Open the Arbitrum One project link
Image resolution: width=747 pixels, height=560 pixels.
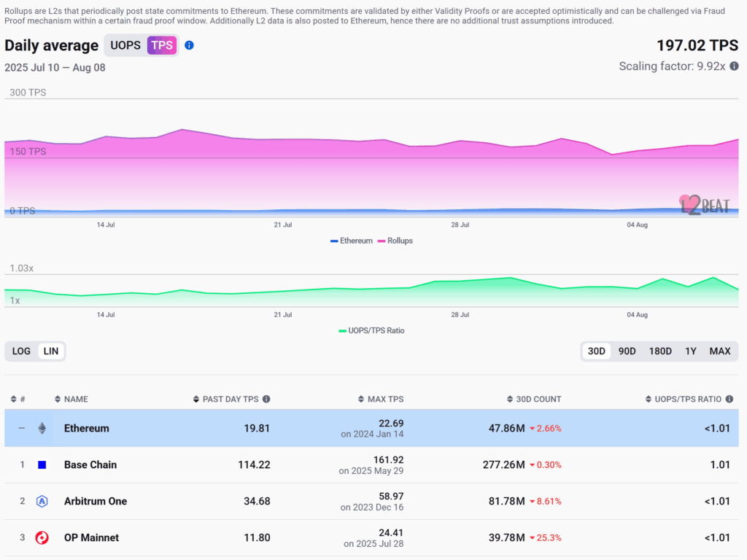96,501
